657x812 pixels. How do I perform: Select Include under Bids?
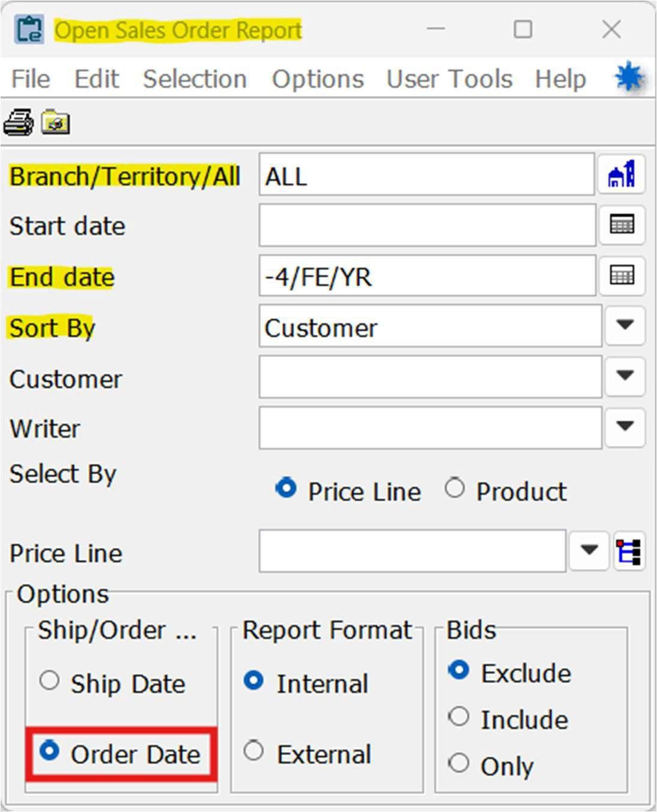459,717
